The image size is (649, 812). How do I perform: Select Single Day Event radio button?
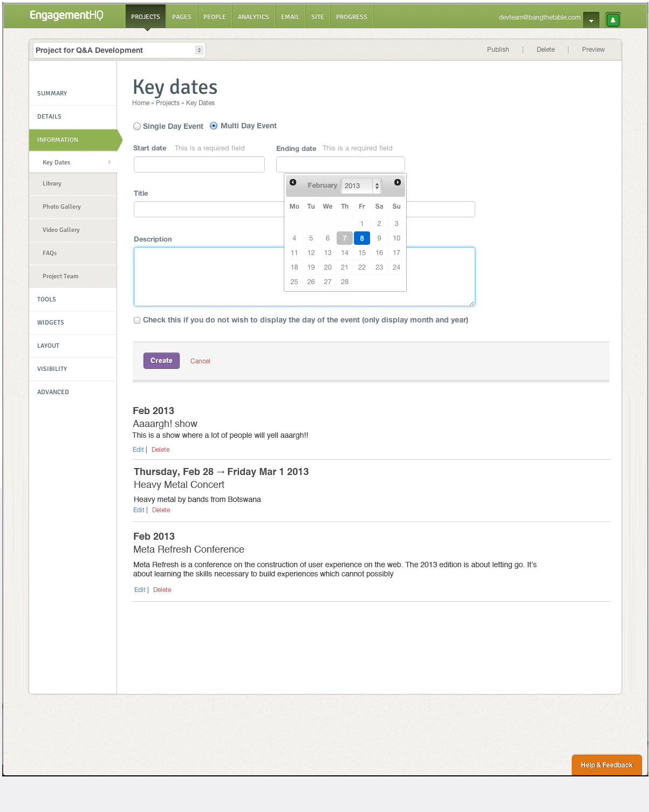coord(137,126)
